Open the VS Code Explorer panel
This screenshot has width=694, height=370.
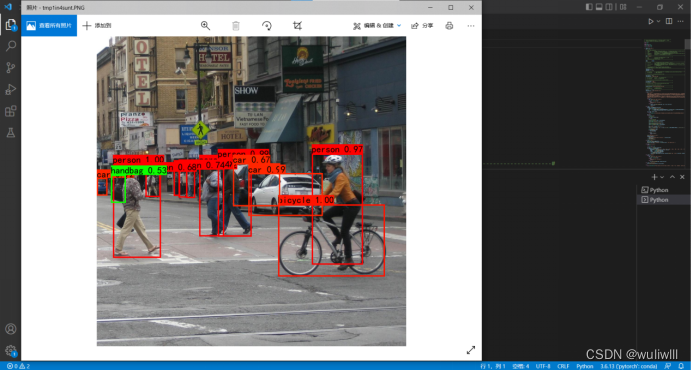(x=11, y=25)
